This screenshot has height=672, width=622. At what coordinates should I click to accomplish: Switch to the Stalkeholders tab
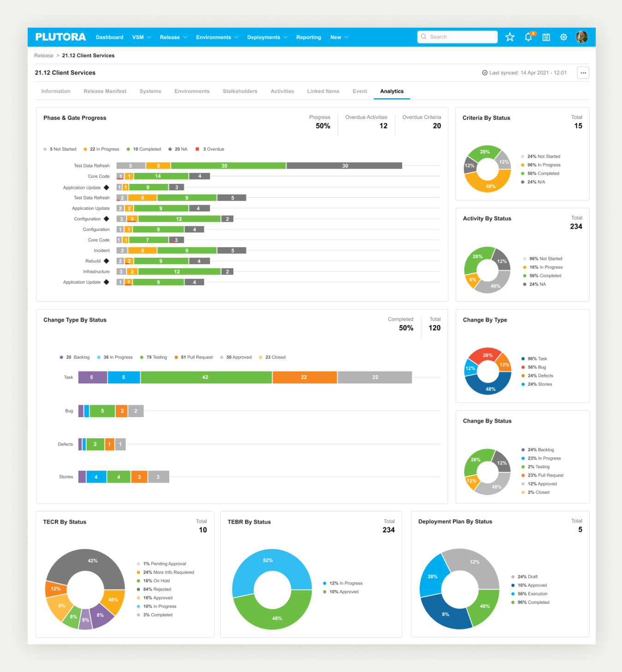(x=240, y=91)
